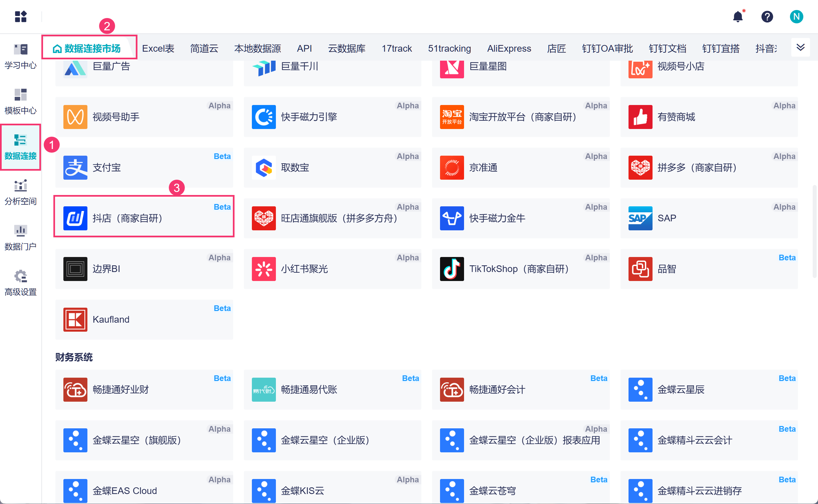This screenshot has height=504, width=818.
Task: Open 高级设置 in the sidebar
Action: click(x=21, y=283)
